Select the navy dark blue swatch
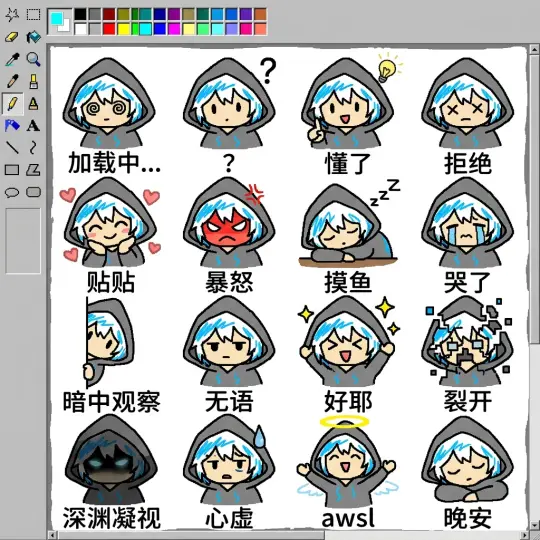Image resolution: width=540 pixels, height=540 pixels. pos(160,14)
